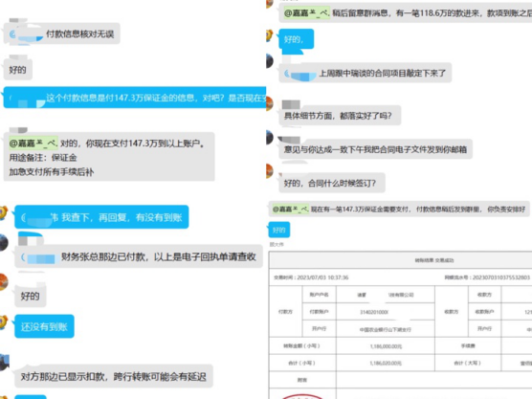Select the blue '这个付款信息是付147.3万保证金' message
Viewport: 532px width, 399px height.
tap(135, 98)
